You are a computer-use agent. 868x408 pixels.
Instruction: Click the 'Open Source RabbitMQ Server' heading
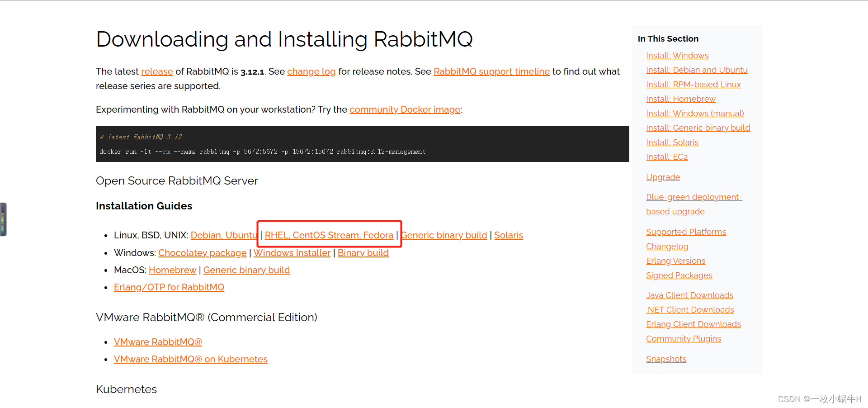177,181
